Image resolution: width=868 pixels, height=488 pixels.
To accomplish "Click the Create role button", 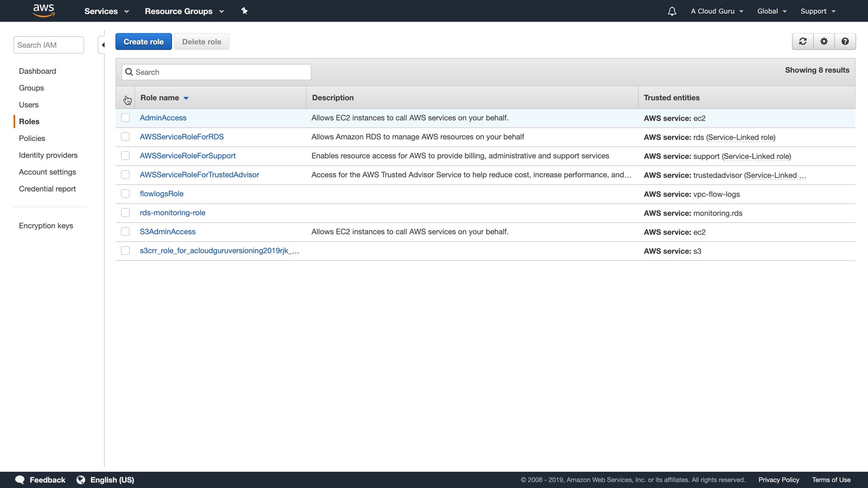I will pyautogui.click(x=143, y=42).
